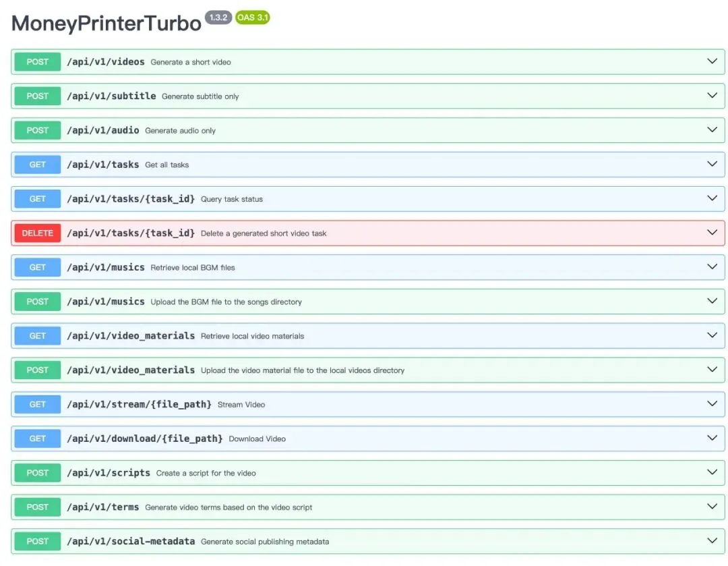Click 'Create a script for the video' text
728x566 pixels.
point(206,473)
